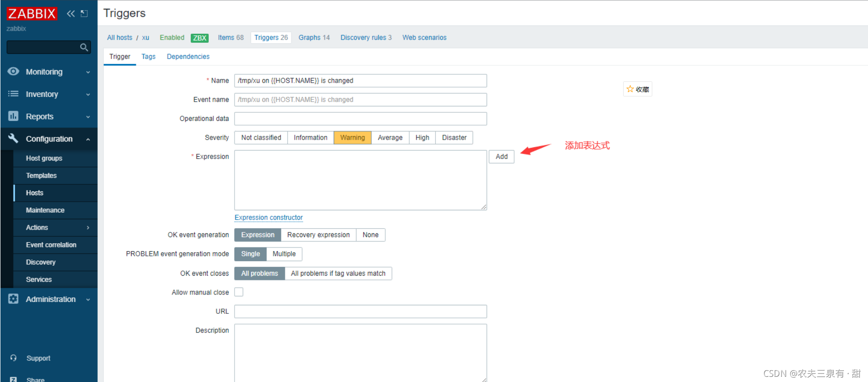Expand the Administration menu section
The width and height of the screenshot is (868, 382).
[x=88, y=300]
